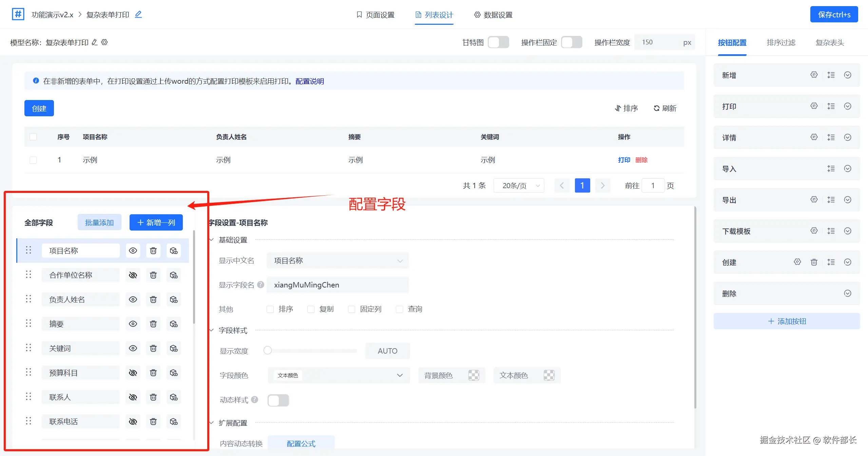The height and width of the screenshot is (456, 868).
Task: Open the 显示中文名 dropdown
Action: pos(337,261)
